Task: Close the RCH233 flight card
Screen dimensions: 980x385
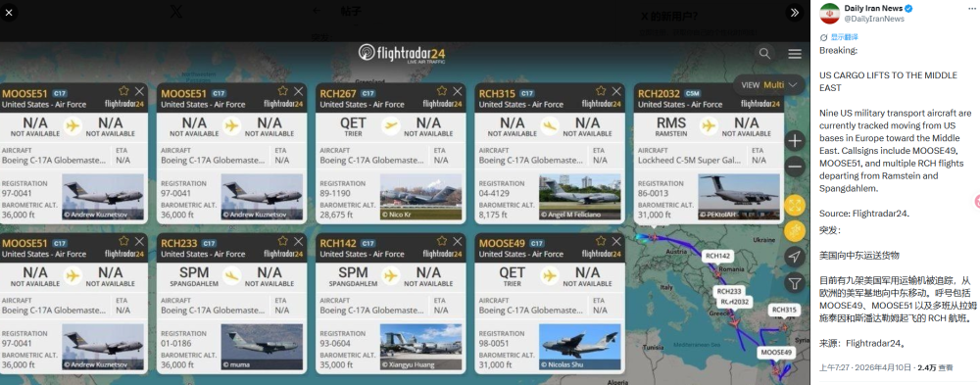Action: (x=298, y=241)
